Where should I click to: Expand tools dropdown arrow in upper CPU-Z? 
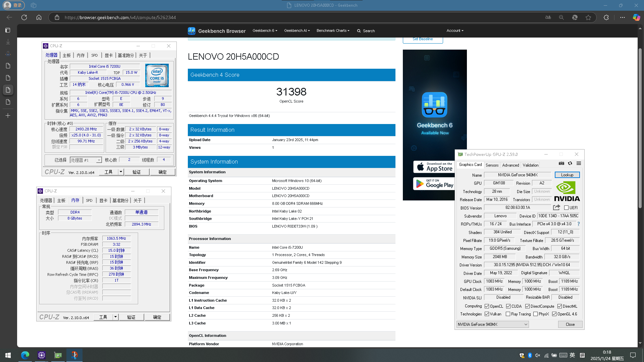pos(121,172)
